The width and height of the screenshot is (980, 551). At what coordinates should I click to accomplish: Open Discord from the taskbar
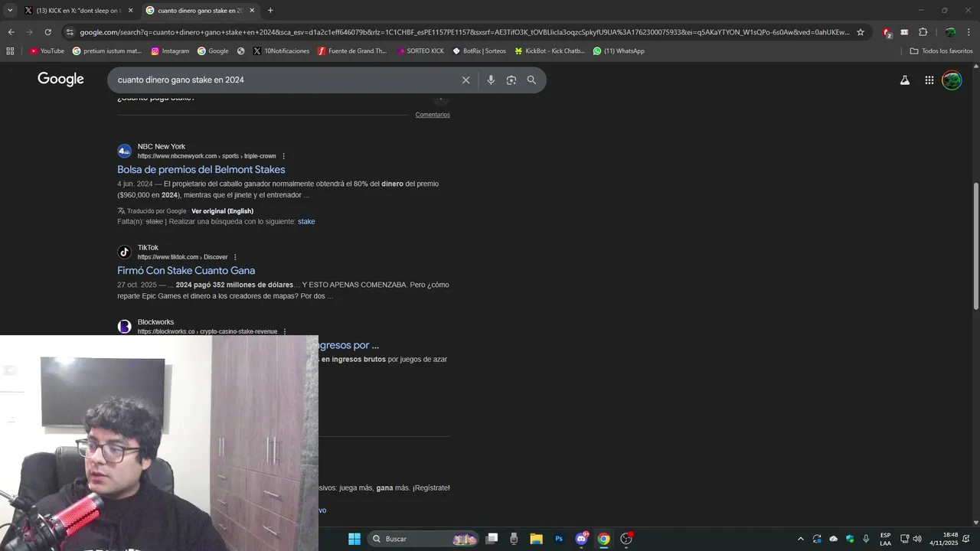[582, 539]
